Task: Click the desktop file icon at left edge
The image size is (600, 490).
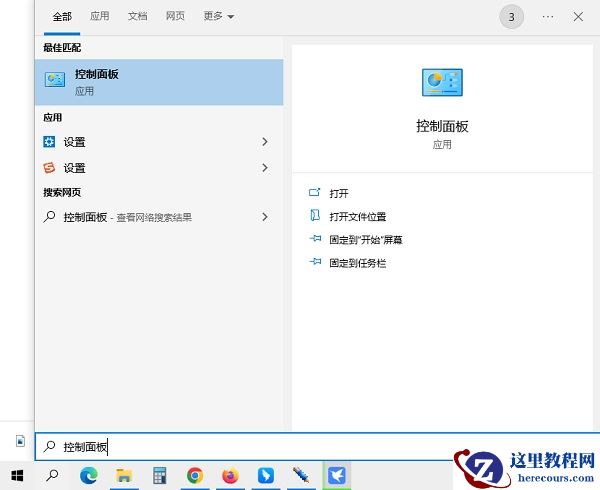Action: [20, 441]
